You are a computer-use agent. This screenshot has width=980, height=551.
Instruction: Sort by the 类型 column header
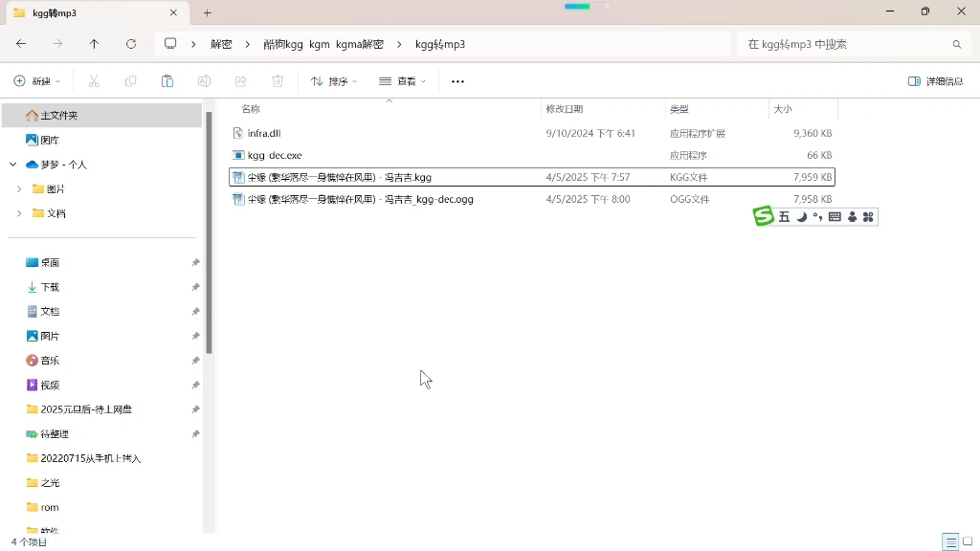679,109
